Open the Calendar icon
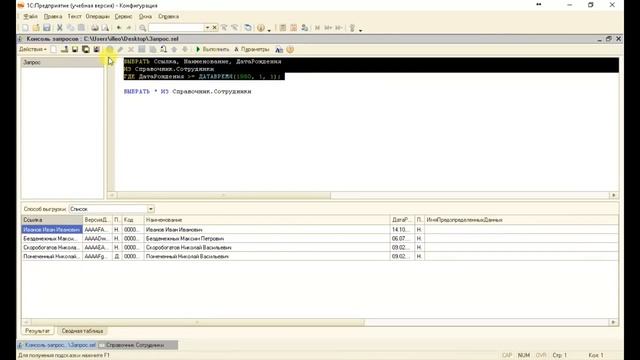This screenshot has width=640, height=360. coord(293,28)
